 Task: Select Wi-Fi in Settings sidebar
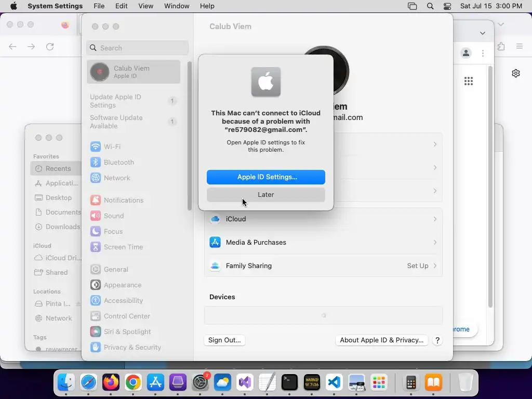click(134, 147)
